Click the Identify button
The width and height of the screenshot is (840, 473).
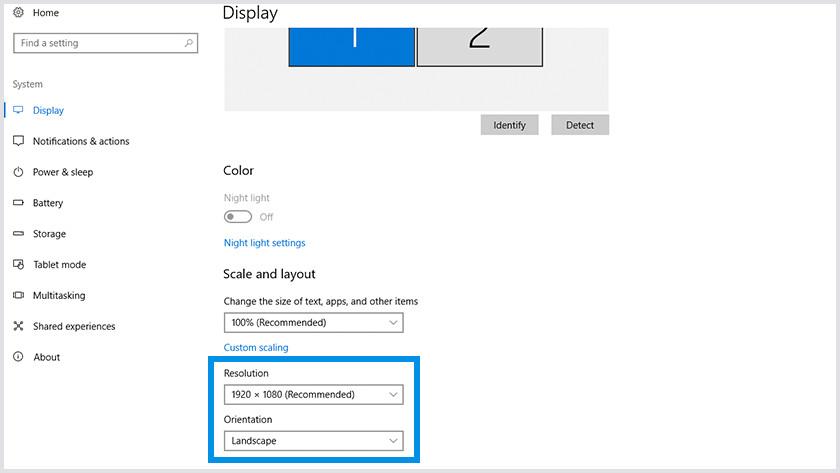[509, 125]
